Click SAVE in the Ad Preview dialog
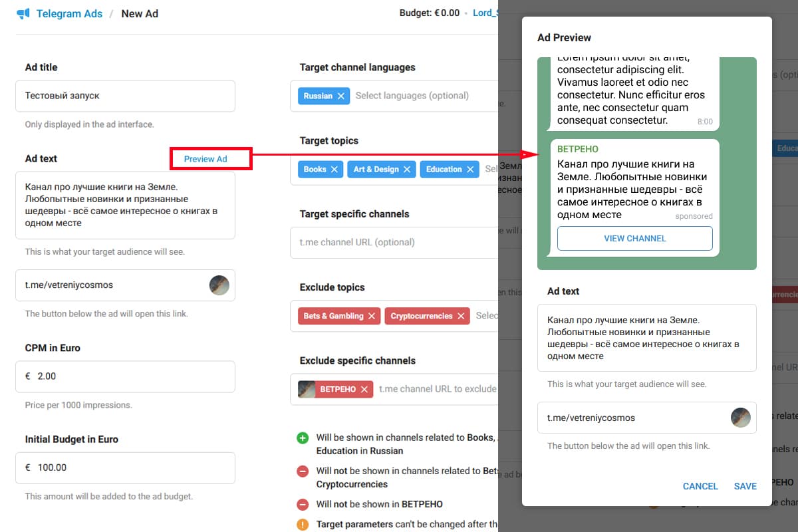The height and width of the screenshot is (532, 798). point(745,486)
